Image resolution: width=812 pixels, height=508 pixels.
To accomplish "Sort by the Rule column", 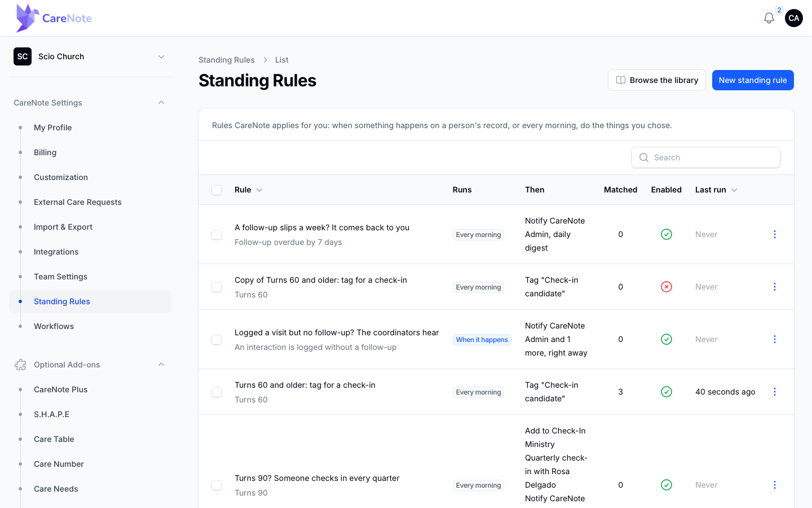I will (249, 190).
